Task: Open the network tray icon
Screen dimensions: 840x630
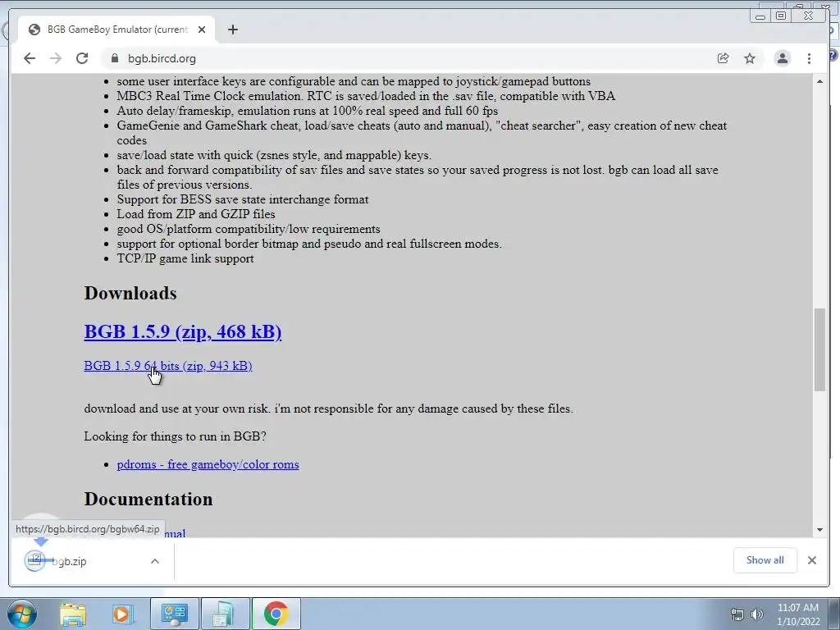Action: pyautogui.click(x=737, y=614)
